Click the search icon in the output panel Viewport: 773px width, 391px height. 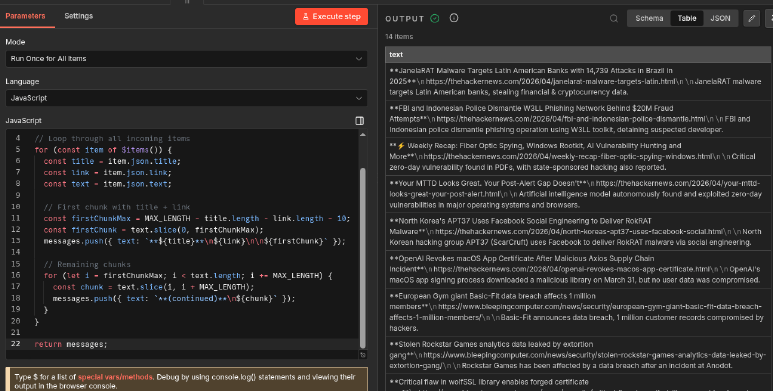(x=614, y=18)
